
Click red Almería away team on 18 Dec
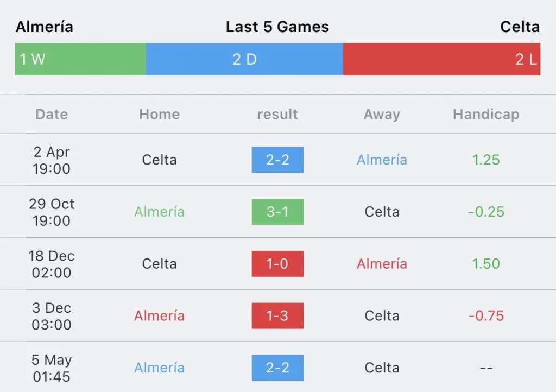click(382, 264)
